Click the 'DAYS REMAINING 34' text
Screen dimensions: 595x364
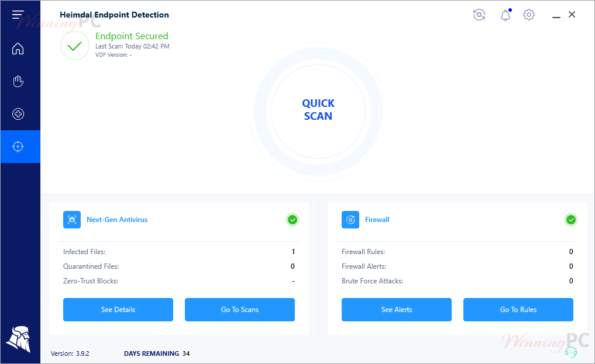pos(157,353)
